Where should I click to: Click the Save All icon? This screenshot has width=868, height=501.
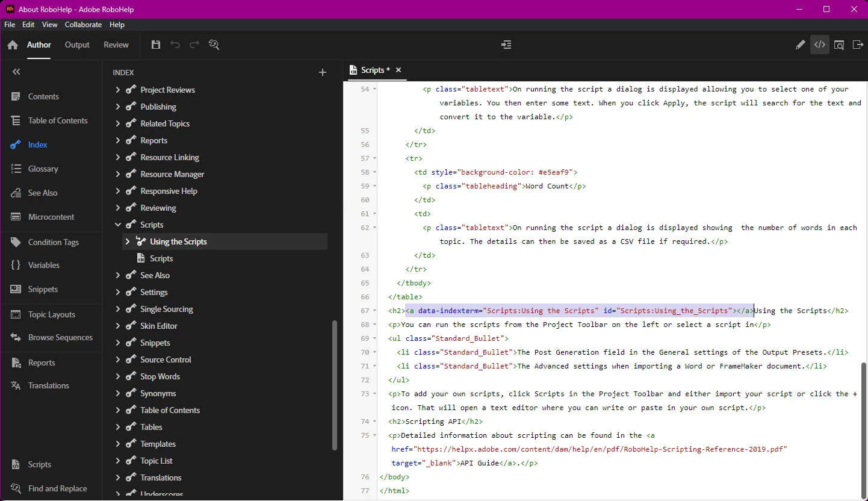156,45
